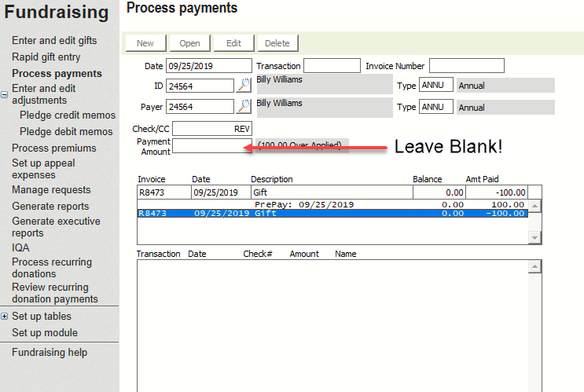The width and height of the screenshot is (584, 392).
Task: Click the Payment Amount input field
Action: [x=208, y=145]
